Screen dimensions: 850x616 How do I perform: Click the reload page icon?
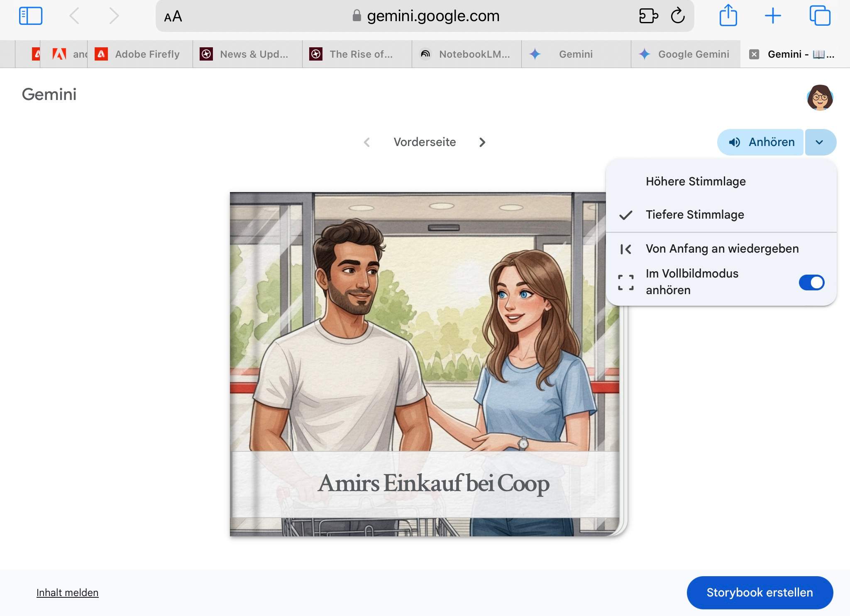pos(678,16)
